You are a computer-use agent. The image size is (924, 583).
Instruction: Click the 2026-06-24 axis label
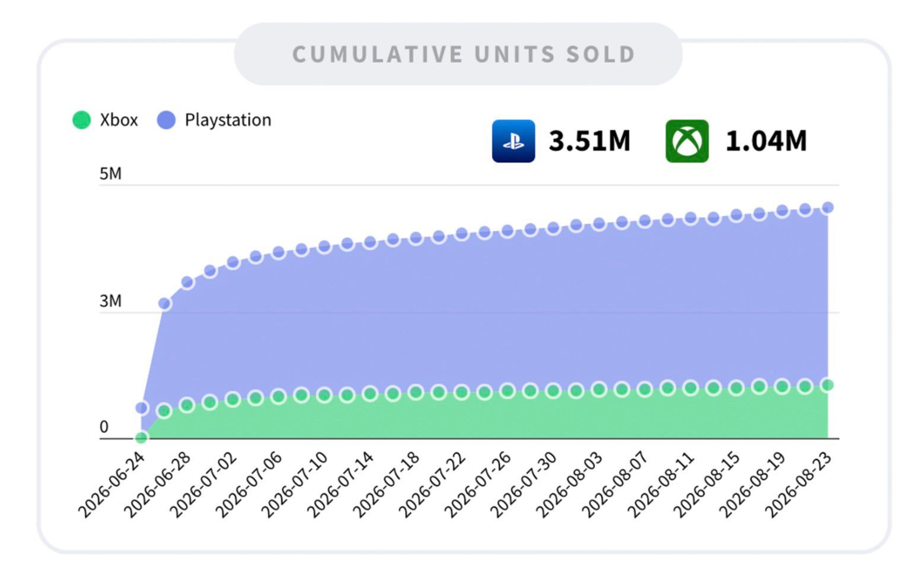pyautogui.click(x=111, y=485)
